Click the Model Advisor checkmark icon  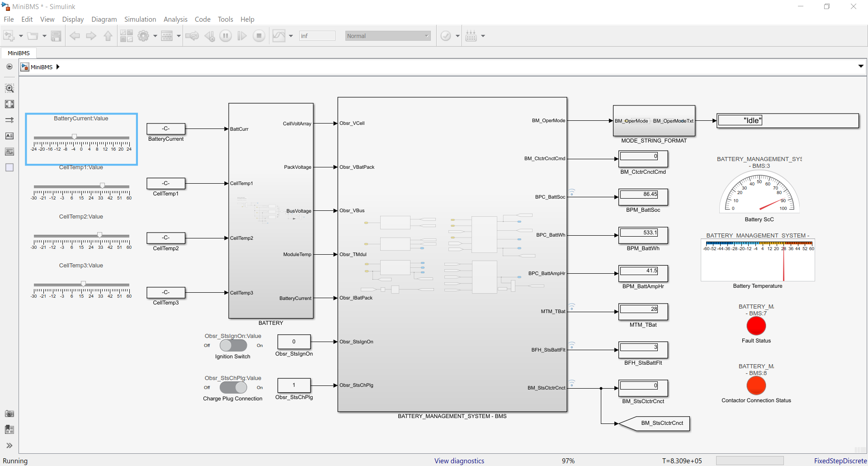tap(446, 36)
